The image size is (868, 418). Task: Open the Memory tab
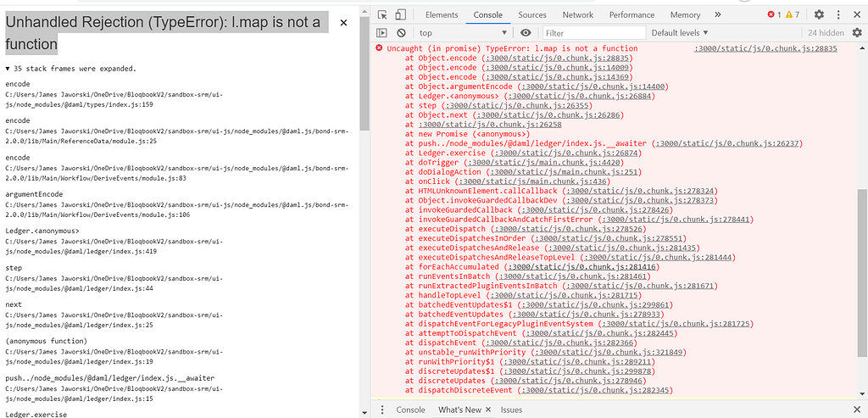click(685, 15)
